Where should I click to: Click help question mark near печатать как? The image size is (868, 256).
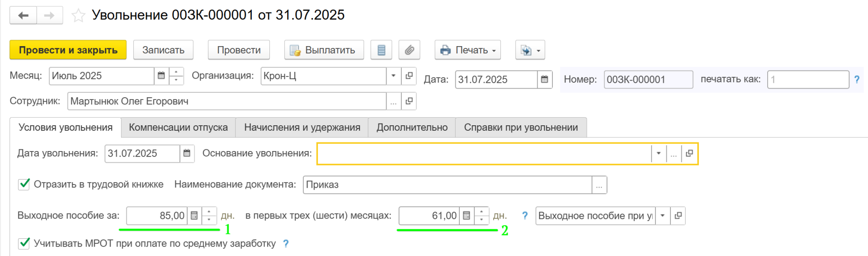pyautogui.click(x=857, y=80)
